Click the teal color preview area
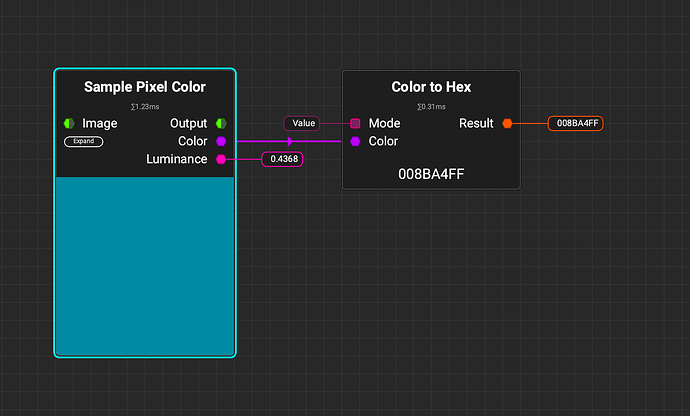Image resolution: width=690 pixels, height=416 pixels. click(x=145, y=265)
